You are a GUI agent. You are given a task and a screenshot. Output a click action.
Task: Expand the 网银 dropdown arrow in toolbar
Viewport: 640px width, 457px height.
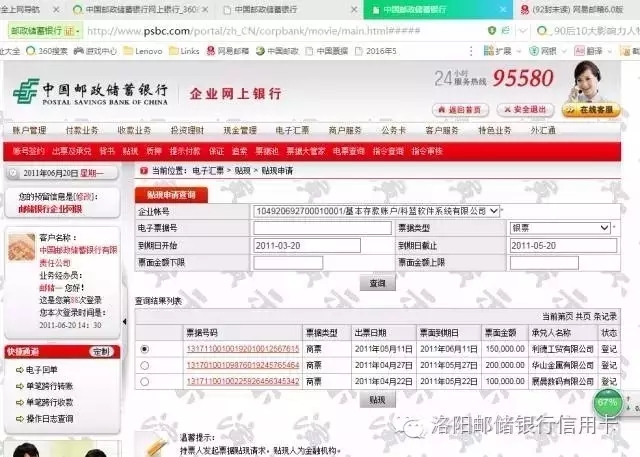(564, 51)
